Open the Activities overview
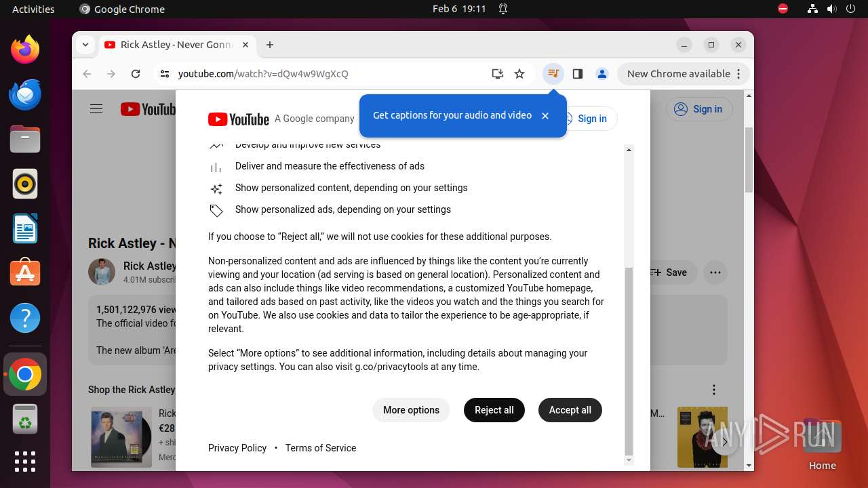 coord(33,9)
